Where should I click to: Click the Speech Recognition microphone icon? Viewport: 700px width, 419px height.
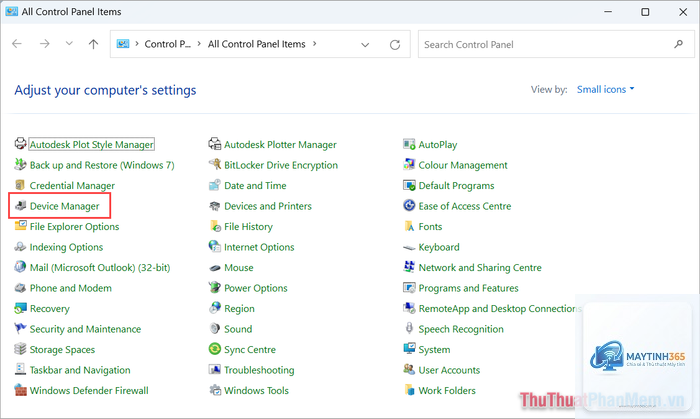coord(409,328)
